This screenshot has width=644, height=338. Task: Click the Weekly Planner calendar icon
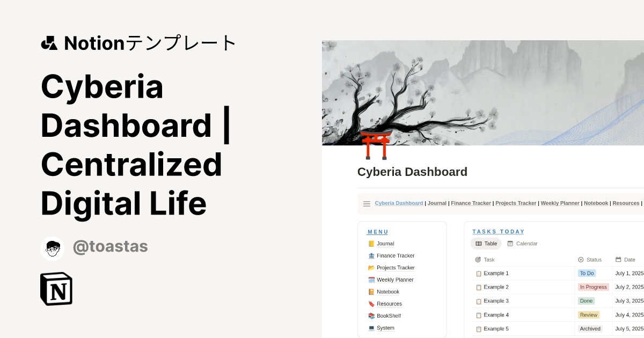(371, 280)
